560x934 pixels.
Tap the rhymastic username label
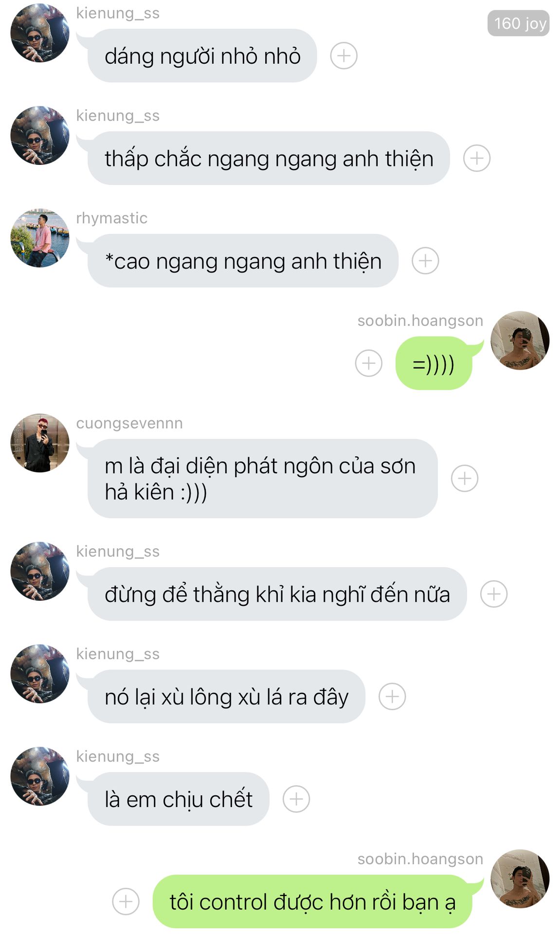point(112,218)
